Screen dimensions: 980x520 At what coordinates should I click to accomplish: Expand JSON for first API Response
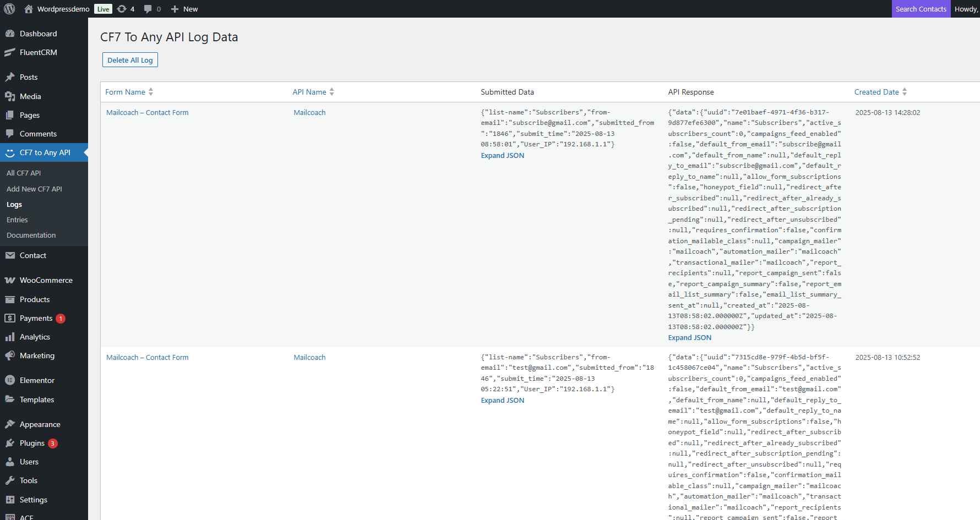tap(689, 338)
